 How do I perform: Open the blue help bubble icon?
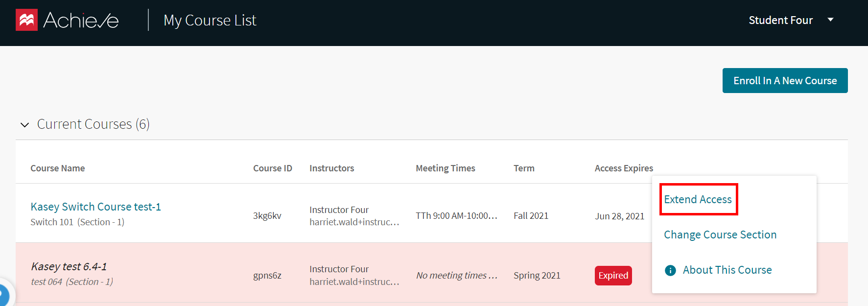click(x=3, y=296)
